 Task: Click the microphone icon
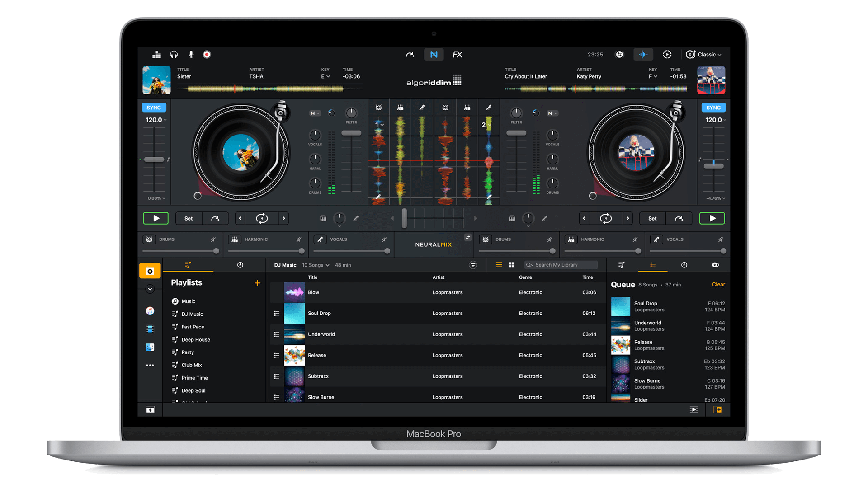pyautogui.click(x=191, y=55)
